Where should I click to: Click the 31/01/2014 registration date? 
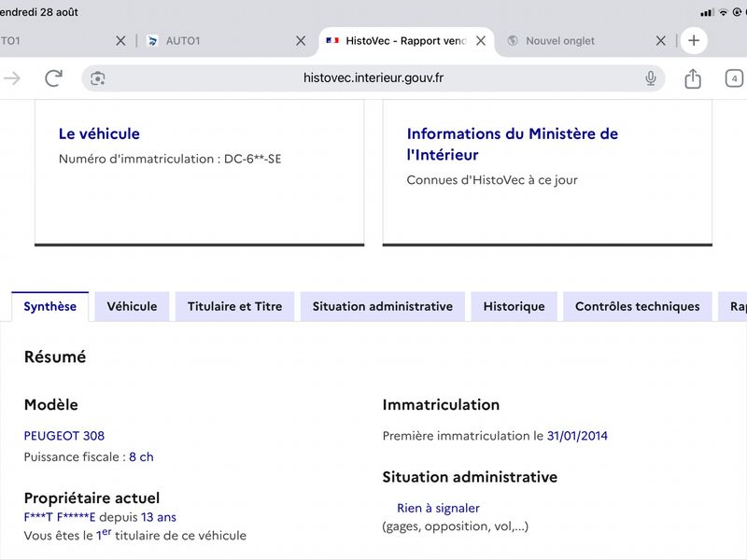tap(577, 436)
